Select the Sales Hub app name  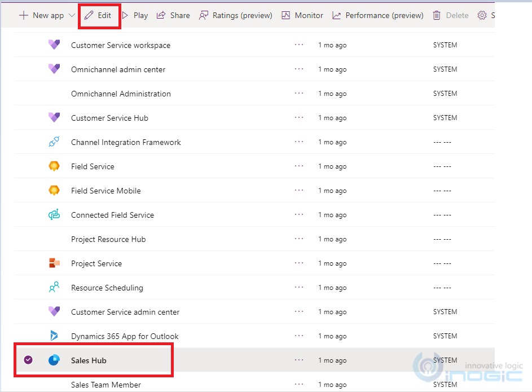(x=89, y=360)
